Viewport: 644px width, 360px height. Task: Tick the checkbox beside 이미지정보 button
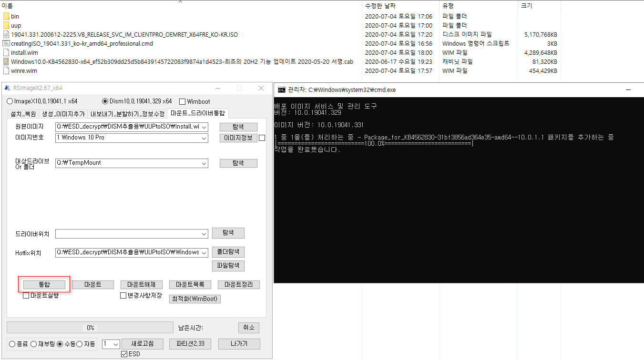(262, 138)
